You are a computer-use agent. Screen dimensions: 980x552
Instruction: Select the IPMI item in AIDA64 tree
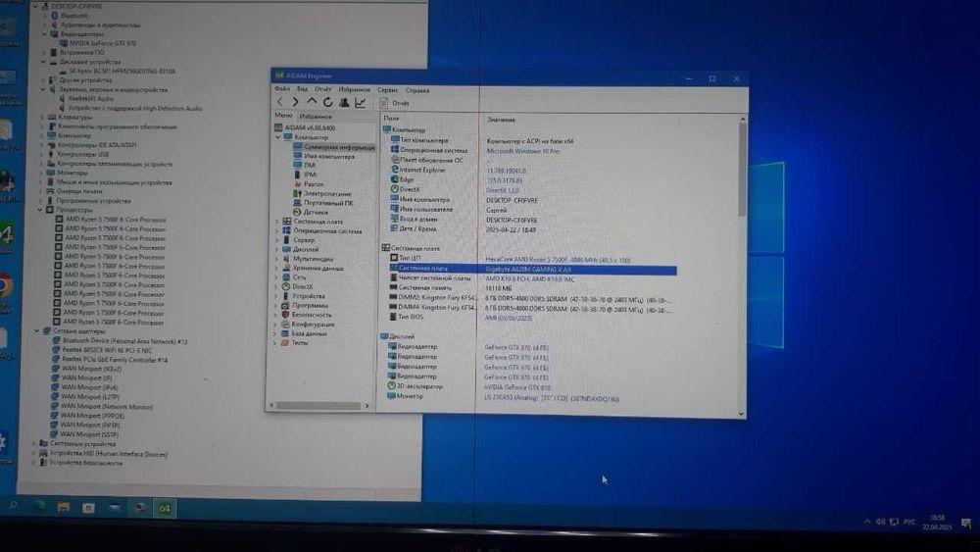(x=310, y=175)
